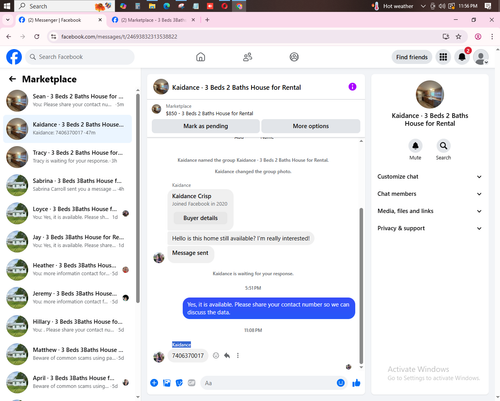500x401 pixels.
Task: Open the Groups icon in top navigation
Action: tap(294, 57)
